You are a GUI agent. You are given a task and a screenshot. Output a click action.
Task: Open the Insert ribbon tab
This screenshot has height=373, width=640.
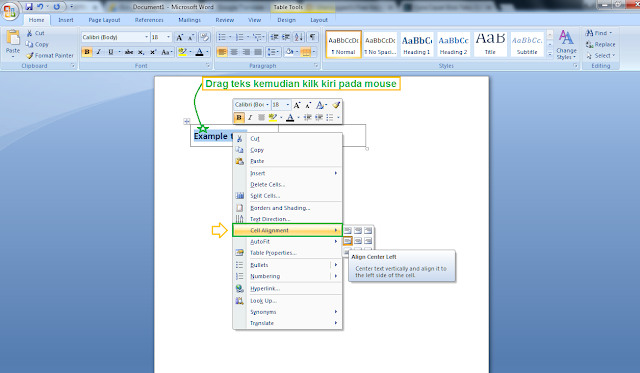click(x=66, y=20)
